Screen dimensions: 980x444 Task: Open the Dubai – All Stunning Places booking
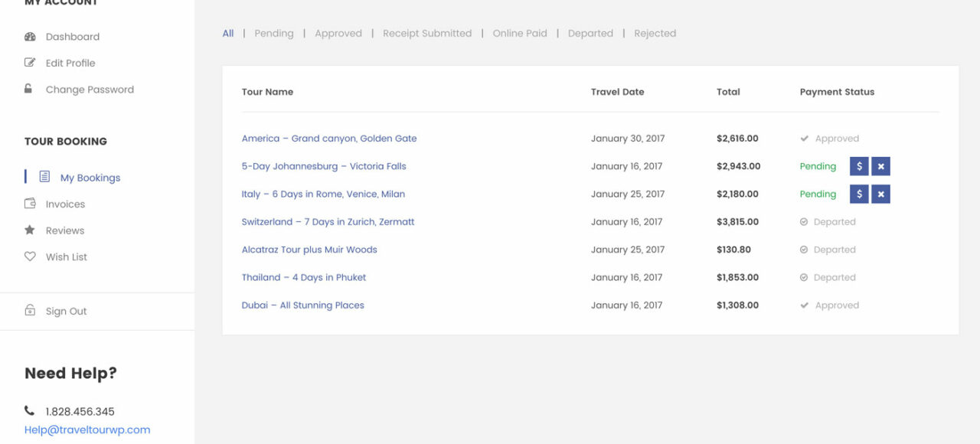coord(302,305)
